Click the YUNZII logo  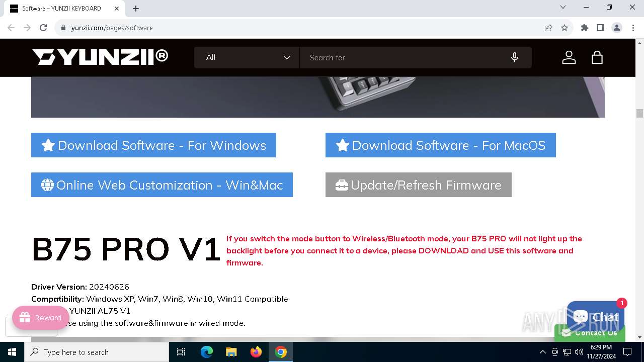(x=100, y=57)
